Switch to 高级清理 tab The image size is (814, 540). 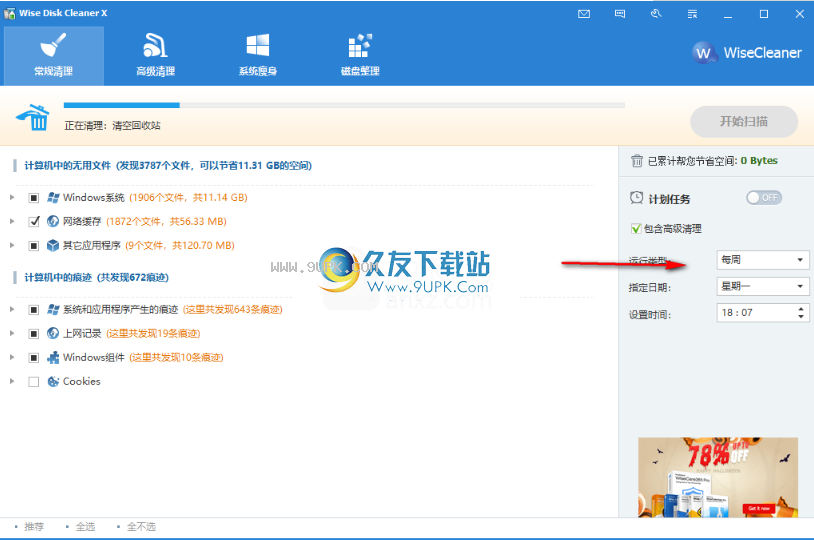coord(156,56)
